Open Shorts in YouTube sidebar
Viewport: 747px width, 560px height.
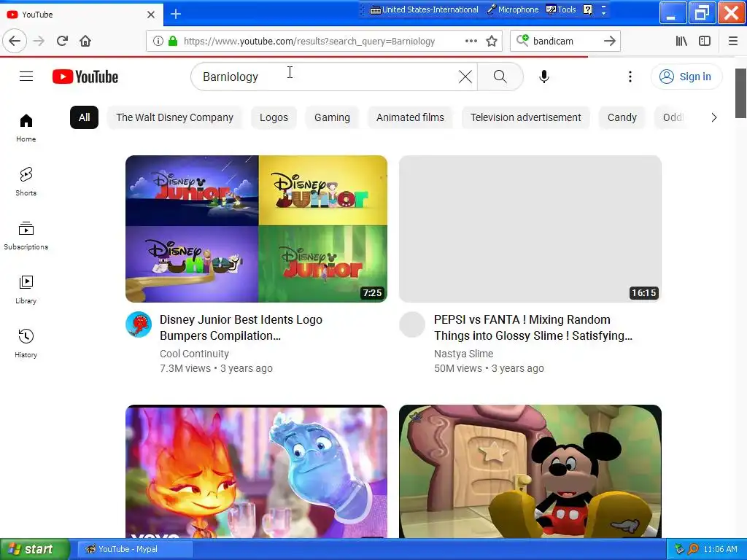[x=26, y=182]
